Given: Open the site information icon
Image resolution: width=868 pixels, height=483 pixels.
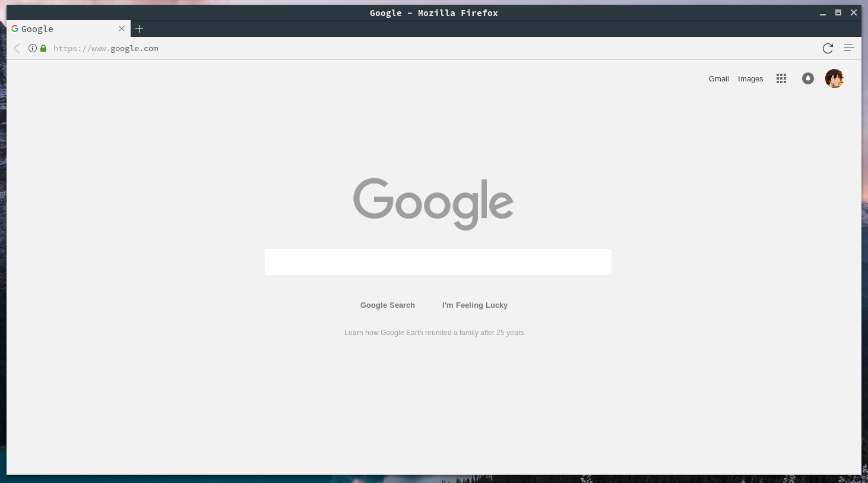Looking at the screenshot, I should 33,48.
